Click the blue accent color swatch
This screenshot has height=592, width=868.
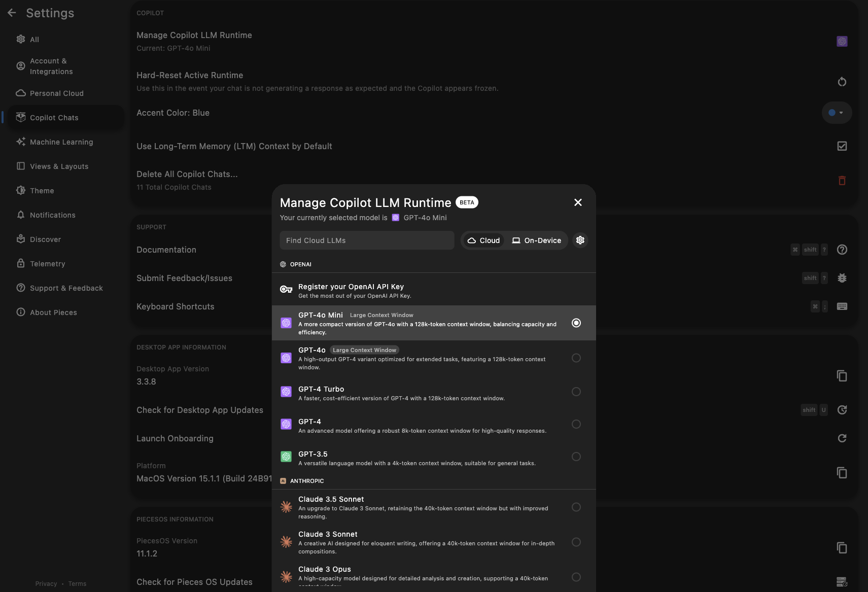[832, 113]
